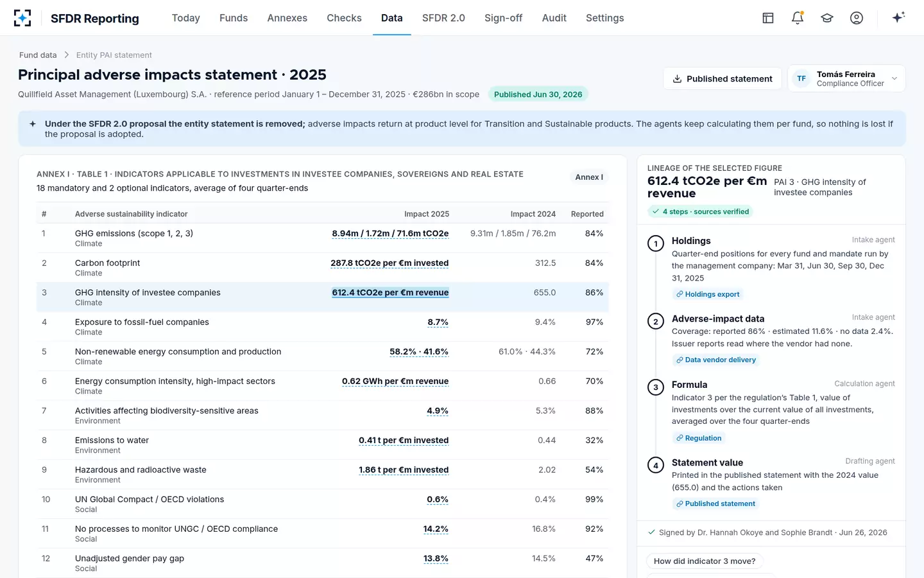This screenshot has width=924, height=578.
Task: Go to the Settings tab
Action: tap(604, 18)
